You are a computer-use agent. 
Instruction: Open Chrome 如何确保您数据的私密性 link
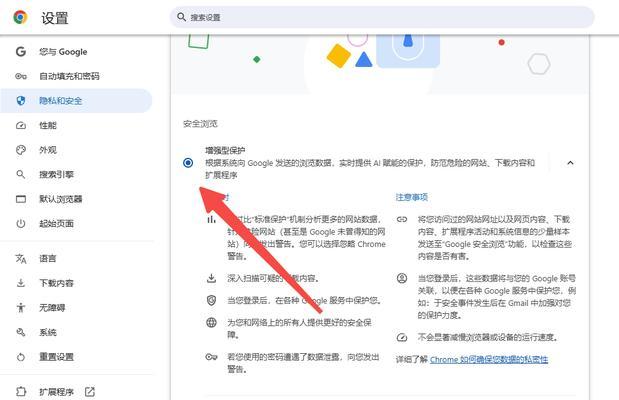489,359
